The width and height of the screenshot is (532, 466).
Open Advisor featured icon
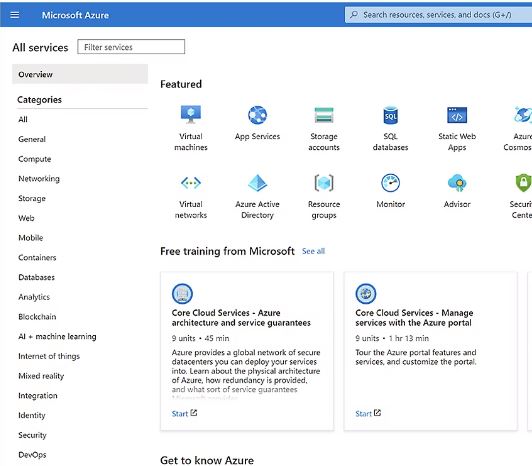457,183
